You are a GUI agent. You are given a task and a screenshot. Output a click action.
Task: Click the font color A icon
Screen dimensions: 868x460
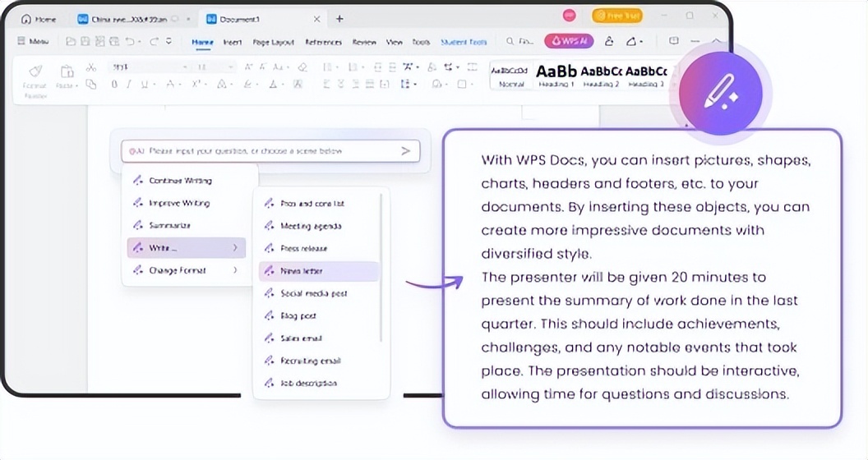click(273, 84)
